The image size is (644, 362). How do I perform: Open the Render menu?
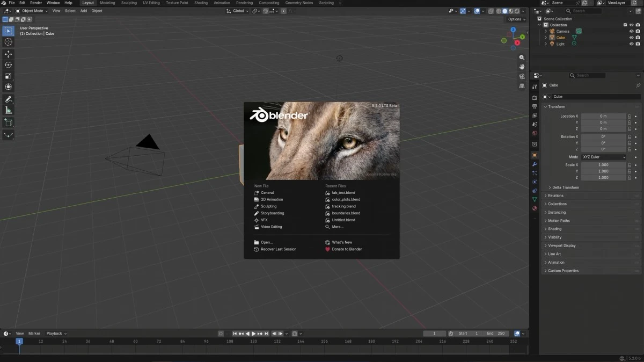[36, 3]
